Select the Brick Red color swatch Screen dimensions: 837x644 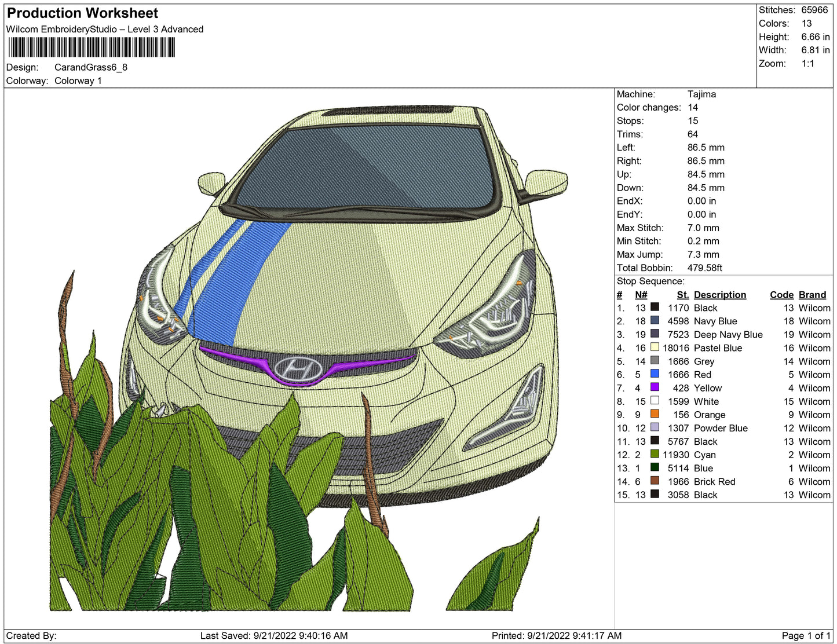click(655, 481)
